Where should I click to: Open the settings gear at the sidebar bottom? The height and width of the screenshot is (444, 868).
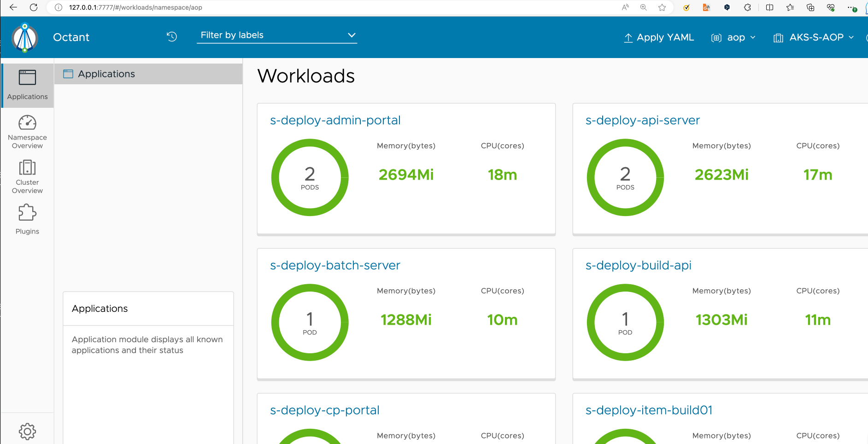coord(27,431)
